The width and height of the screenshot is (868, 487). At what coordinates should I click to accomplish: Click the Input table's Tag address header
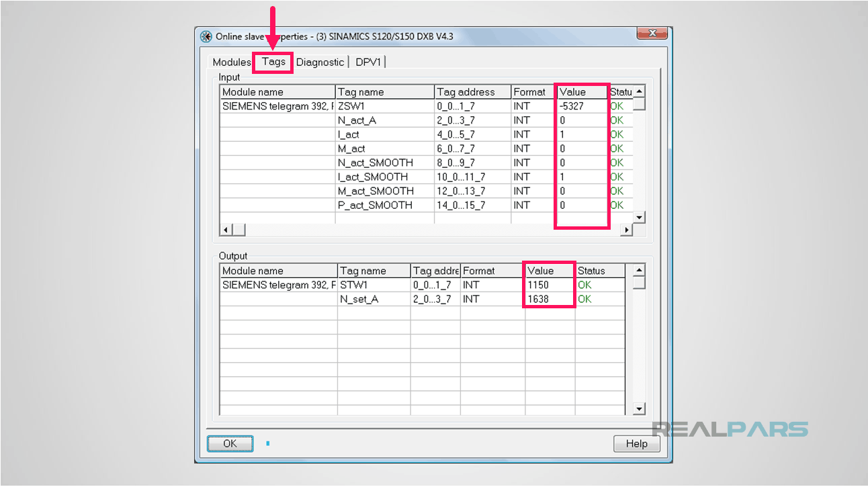tap(472, 92)
